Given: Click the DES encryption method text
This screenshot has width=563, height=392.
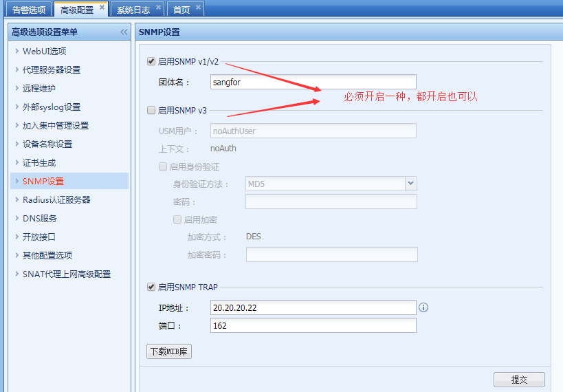Looking at the screenshot, I should click(254, 237).
